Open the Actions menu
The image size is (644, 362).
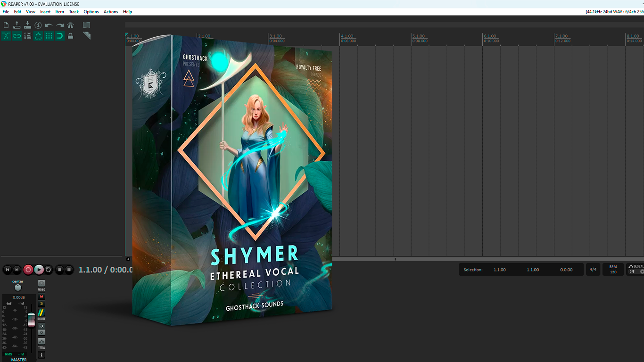tap(111, 12)
